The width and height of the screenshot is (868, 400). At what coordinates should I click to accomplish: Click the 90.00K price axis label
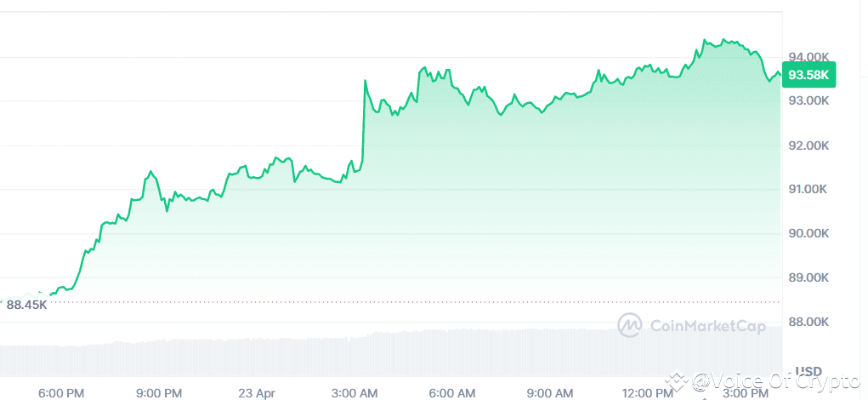(808, 233)
